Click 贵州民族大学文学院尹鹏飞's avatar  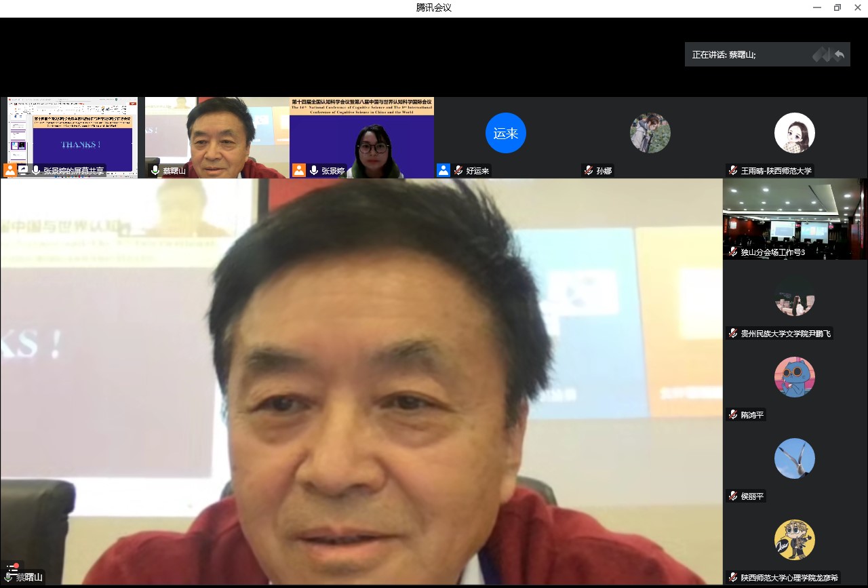795,296
